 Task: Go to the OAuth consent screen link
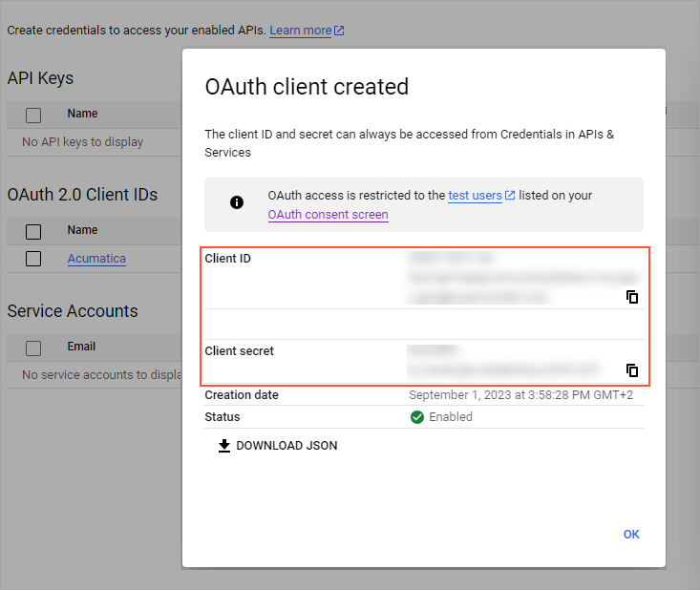(328, 215)
